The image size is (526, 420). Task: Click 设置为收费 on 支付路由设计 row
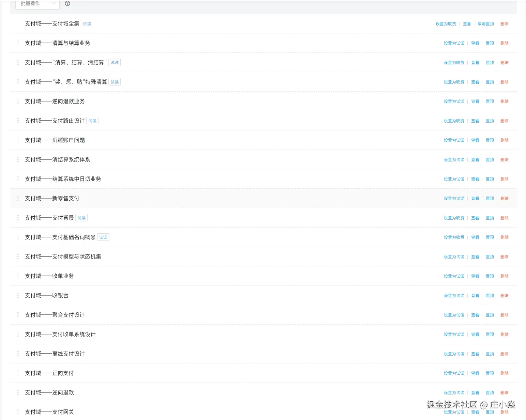click(x=453, y=121)
